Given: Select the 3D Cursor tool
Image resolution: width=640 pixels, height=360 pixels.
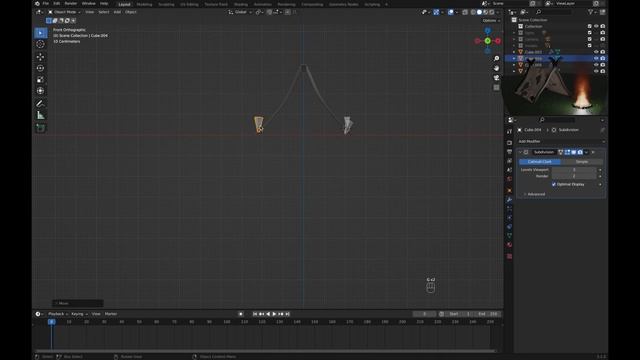Looking at the screenshot, I should (40, 44).
